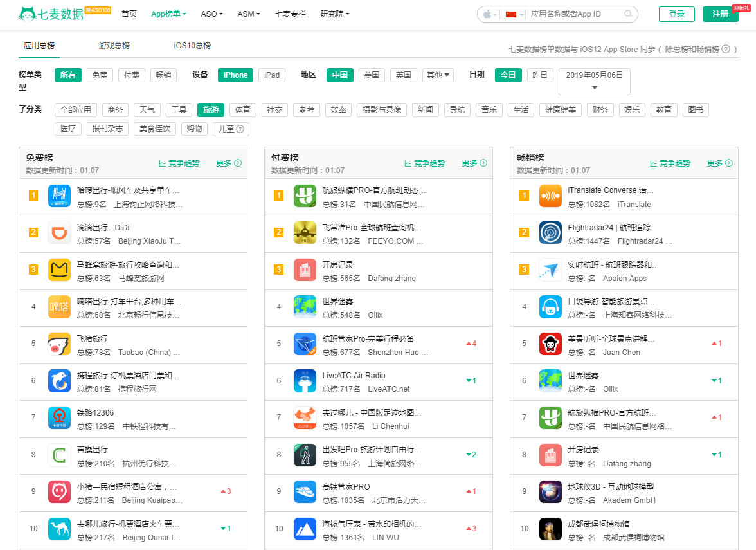The width and height of the screenshot is (756, 550).
Task: Open the 地球仪3D globe icon
Action: (x=550, y=491)
